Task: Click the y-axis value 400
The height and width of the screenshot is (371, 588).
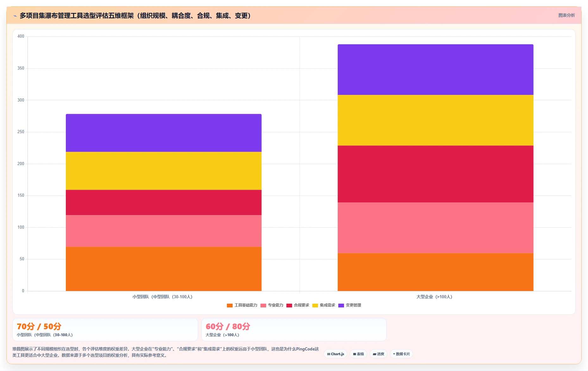Action: click(21, 36)
